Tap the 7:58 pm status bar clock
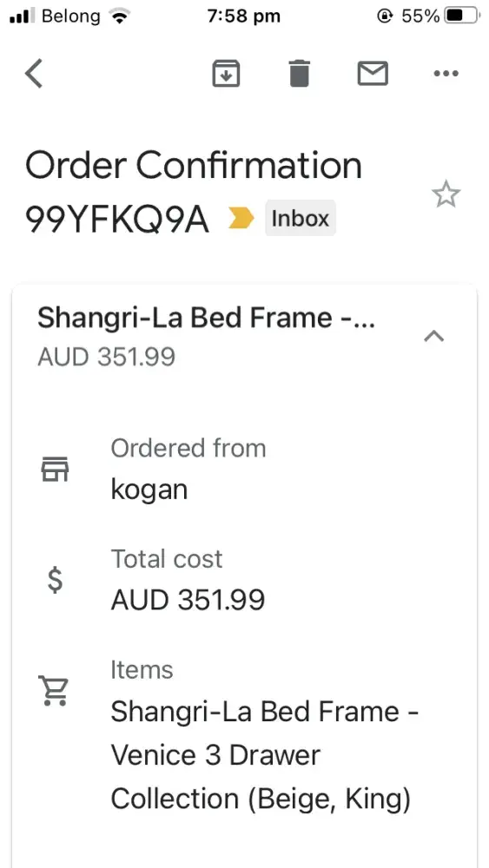 244,16
